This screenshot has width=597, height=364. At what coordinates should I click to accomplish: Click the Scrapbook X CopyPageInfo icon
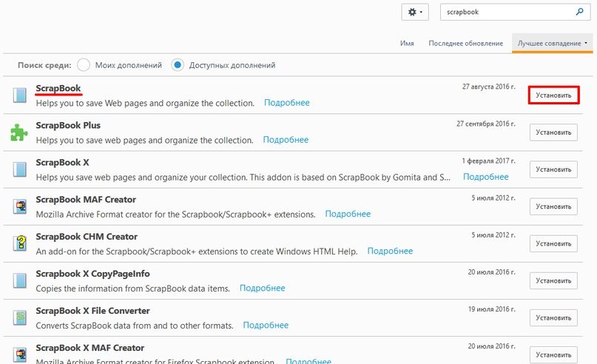pyautogui.click(x=19, y=280)
